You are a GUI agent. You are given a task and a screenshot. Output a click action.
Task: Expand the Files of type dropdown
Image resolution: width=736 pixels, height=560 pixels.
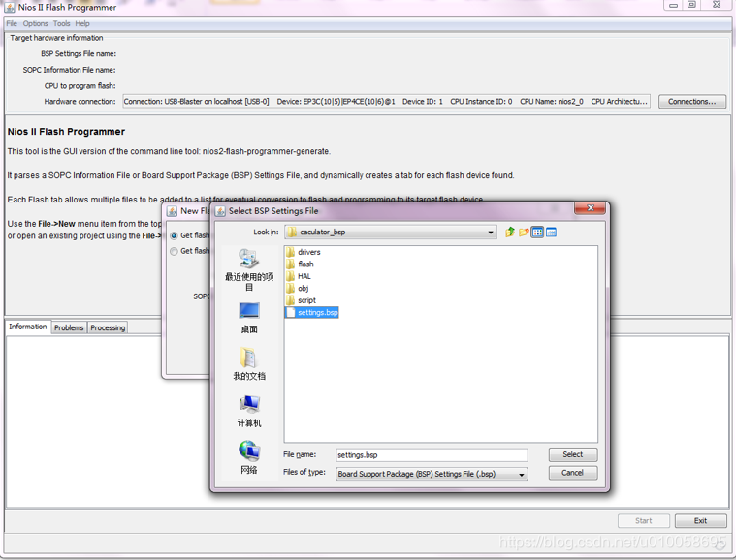[522, 474]
